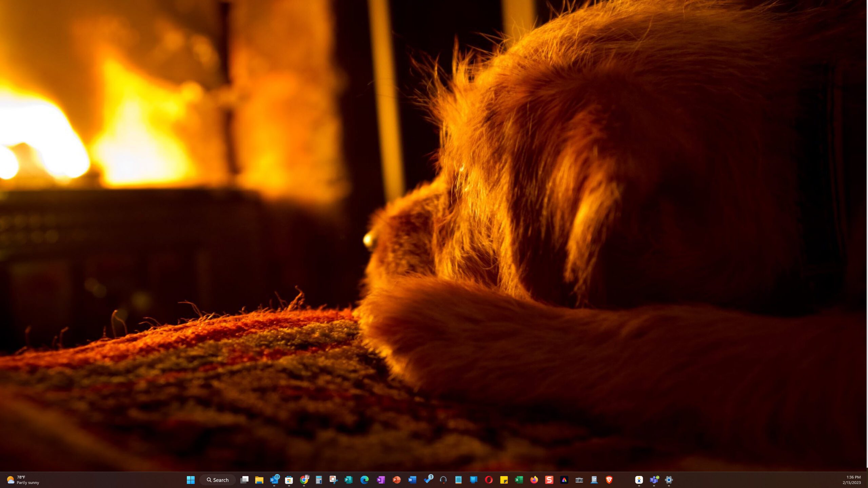Image resolution: width=868 pixels, height=488 pixels.
Task: Open Task View from taskbar
Action: tap(244, 480)
